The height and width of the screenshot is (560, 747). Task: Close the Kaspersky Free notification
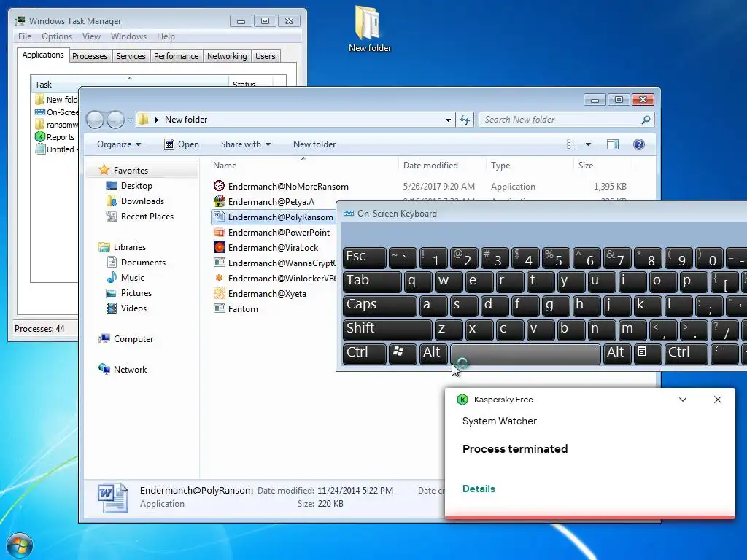click(718, 400)
